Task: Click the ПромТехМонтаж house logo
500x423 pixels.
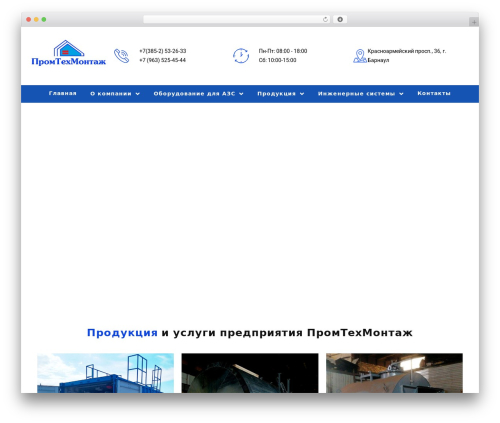Action: point(69,53)
